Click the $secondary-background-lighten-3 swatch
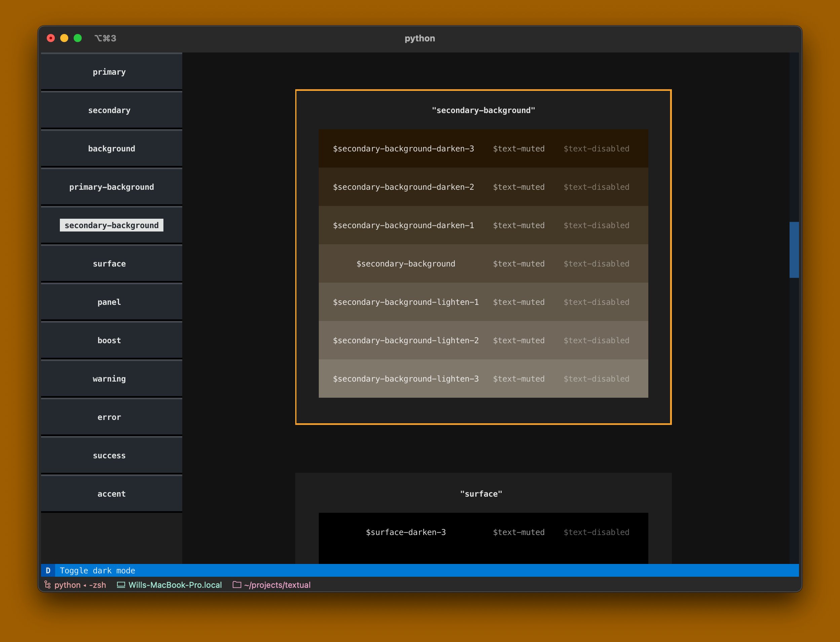The image size is (840, 642). pos(406,379)
